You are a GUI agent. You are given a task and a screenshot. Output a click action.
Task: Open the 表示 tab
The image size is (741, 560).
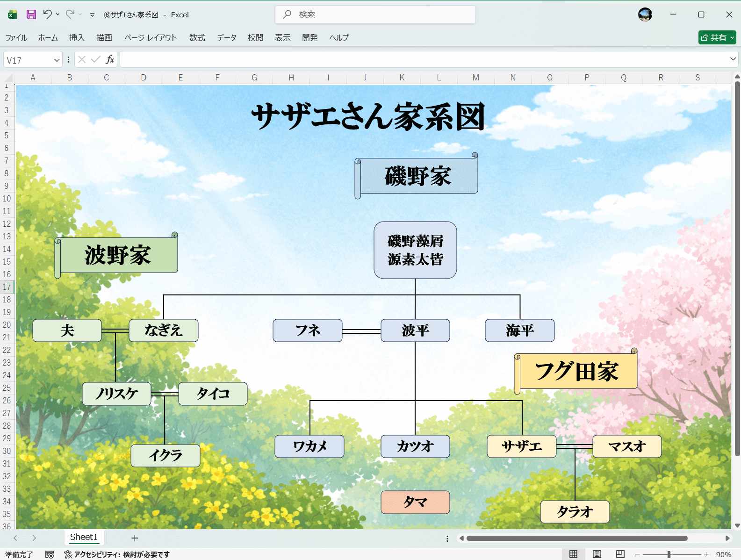[x=283, y=37]
